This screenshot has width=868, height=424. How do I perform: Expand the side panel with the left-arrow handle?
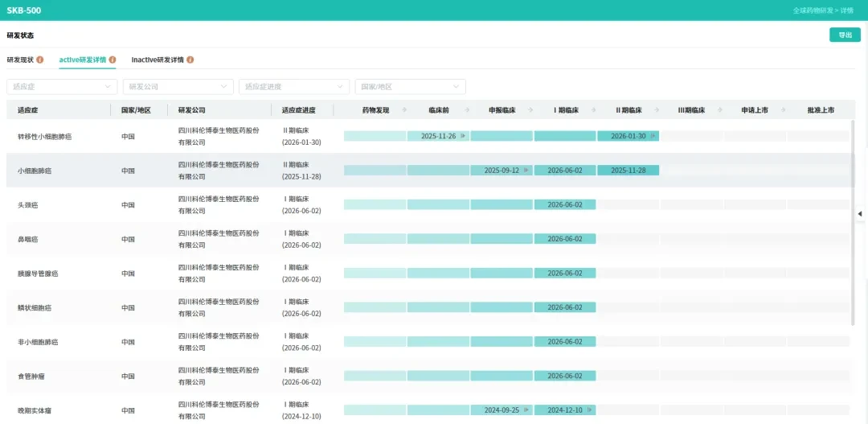coord(860,213)
